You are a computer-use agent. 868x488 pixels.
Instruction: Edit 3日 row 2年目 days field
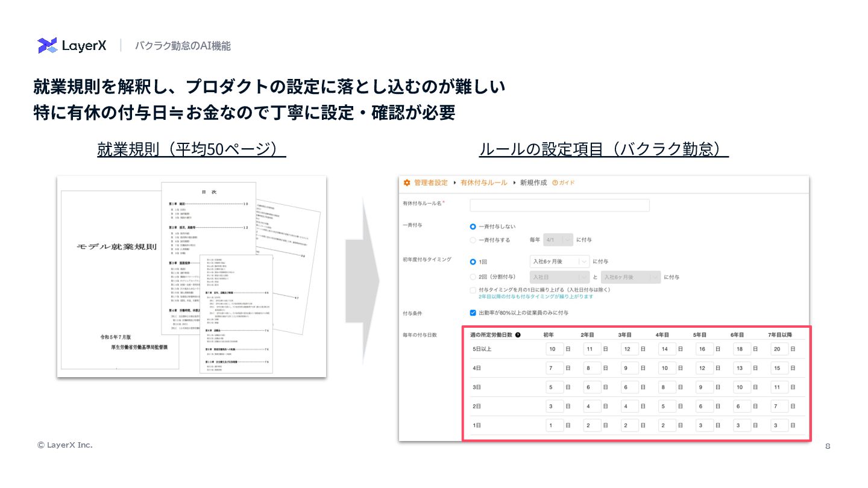[x=592, y=387]
